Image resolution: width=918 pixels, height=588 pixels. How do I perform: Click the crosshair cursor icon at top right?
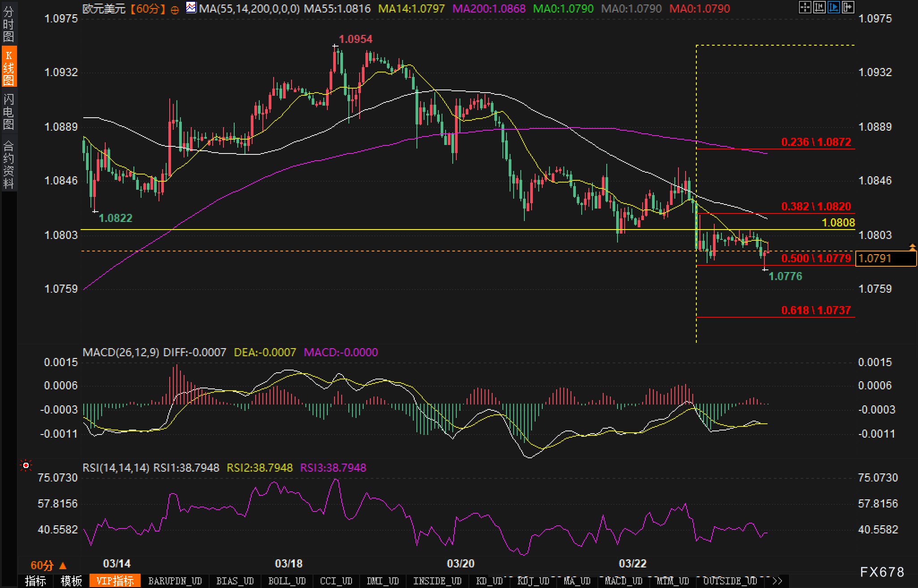805,7
